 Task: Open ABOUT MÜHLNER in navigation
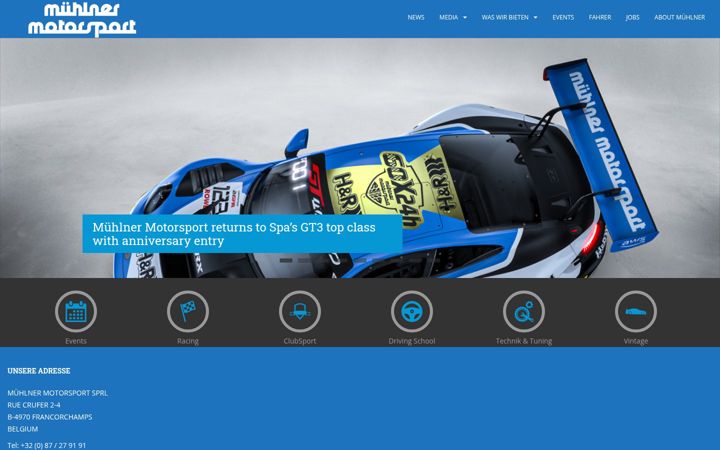pyautogui.click(x=680, y=17)
